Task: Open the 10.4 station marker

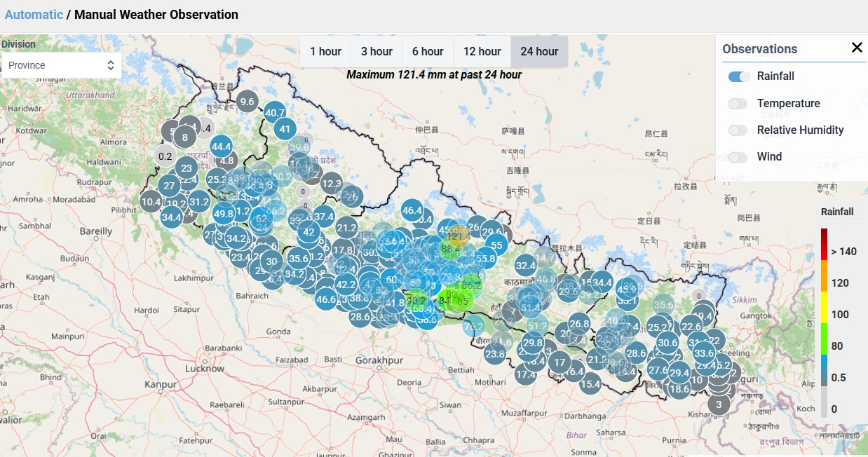Action: coord(151,203)
